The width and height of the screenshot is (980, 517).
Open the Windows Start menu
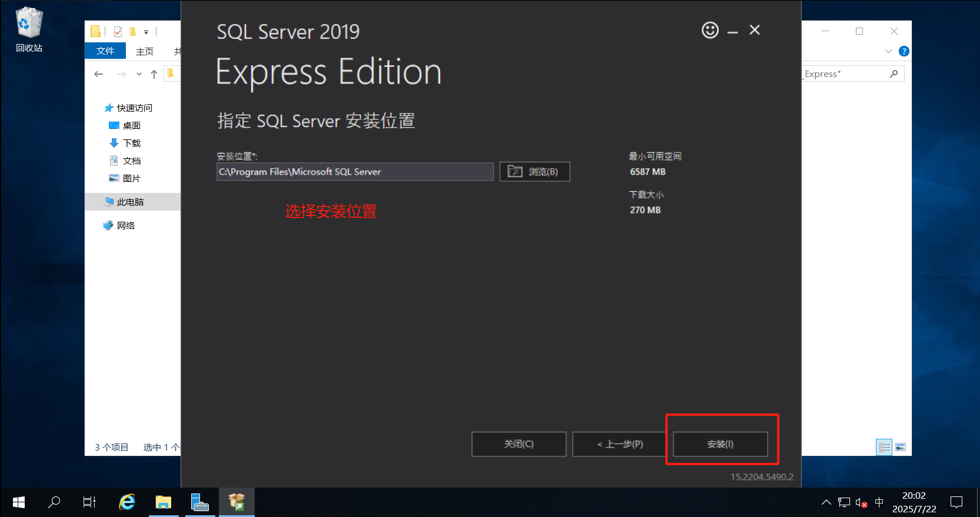pos(18,502)
